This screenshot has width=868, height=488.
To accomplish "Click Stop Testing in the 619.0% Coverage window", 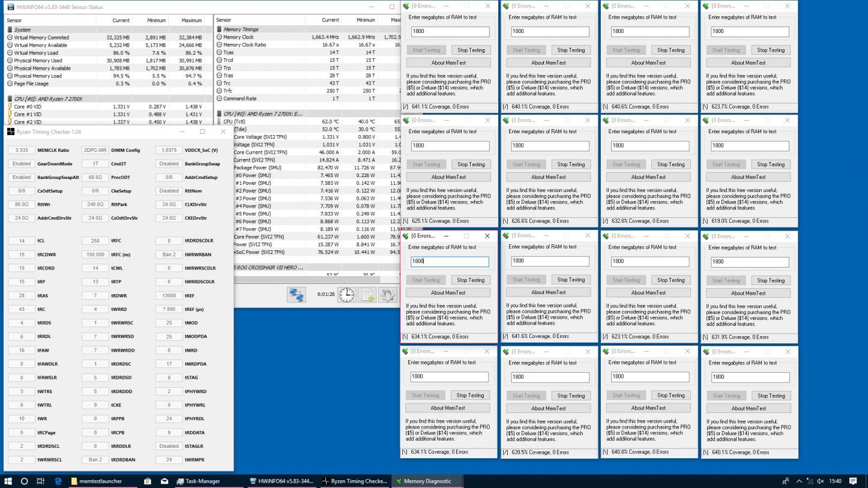I will [771, 164].
